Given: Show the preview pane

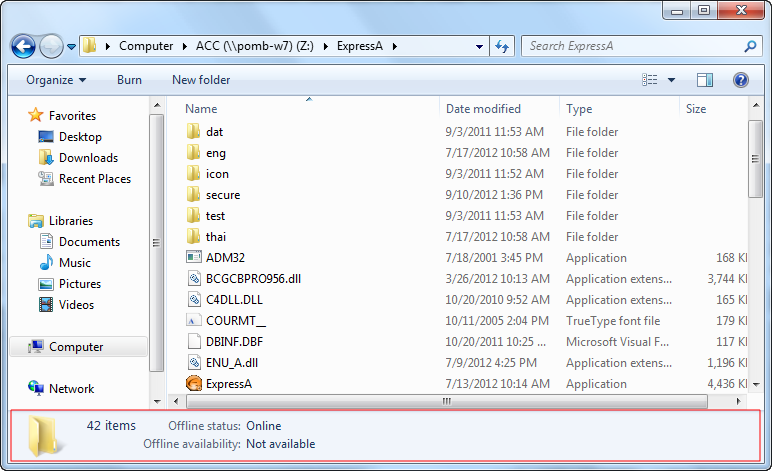Looking at the screenshot, I should (705, 80).
